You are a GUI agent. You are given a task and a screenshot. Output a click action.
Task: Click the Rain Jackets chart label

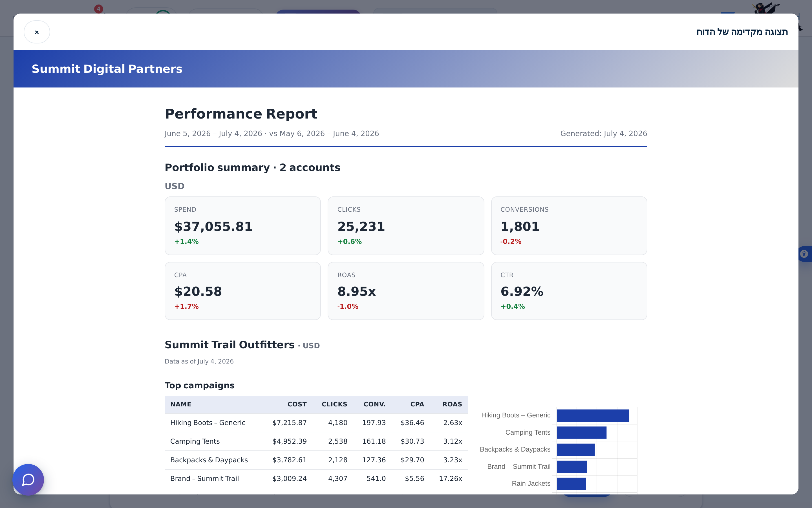pos(531,483)
